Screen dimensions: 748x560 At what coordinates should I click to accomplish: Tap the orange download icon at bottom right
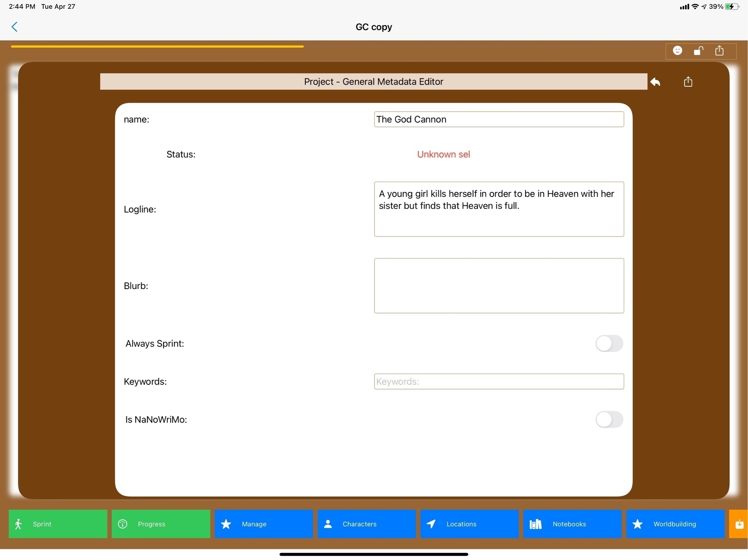(x=739, y=524)
